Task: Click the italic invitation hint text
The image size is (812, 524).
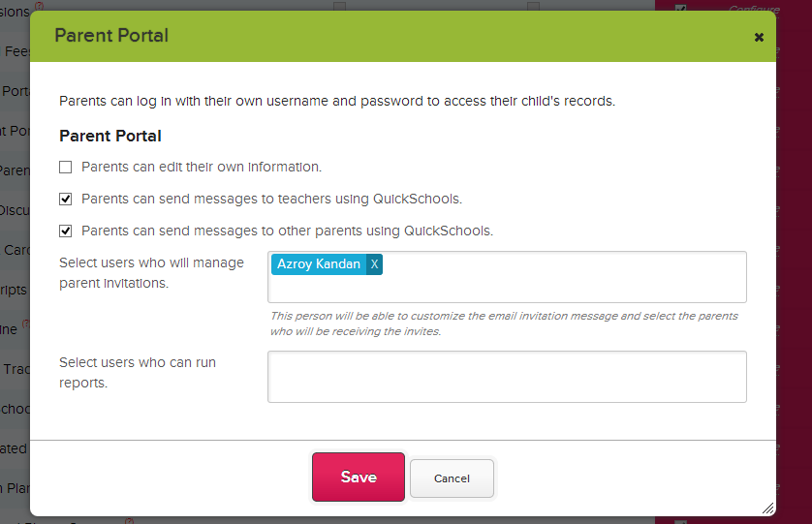Action: [504, 324]
